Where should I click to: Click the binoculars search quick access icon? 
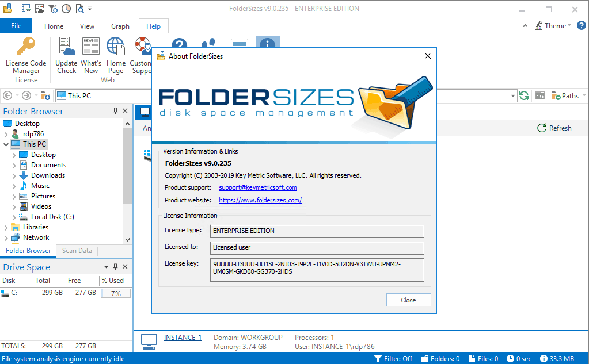pos(40,8)
